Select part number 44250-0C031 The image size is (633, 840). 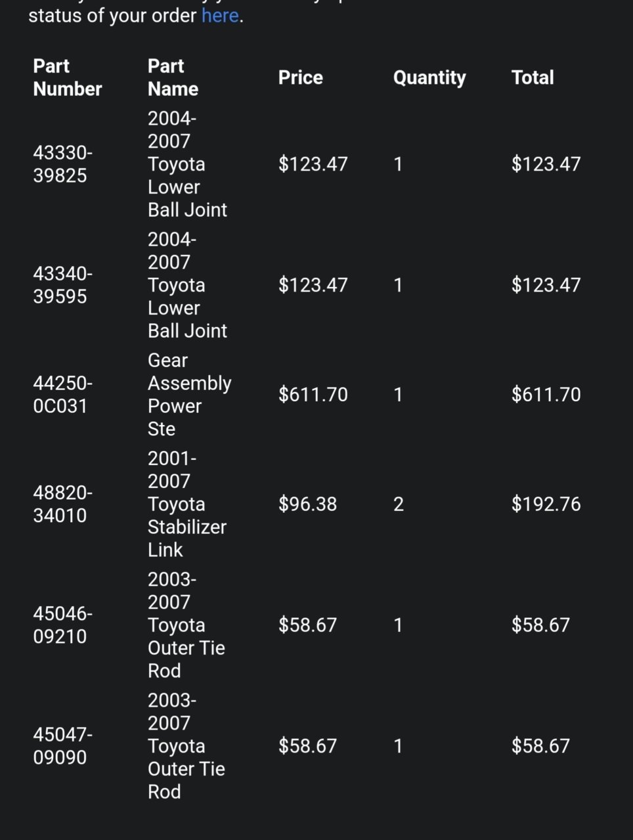63,395
